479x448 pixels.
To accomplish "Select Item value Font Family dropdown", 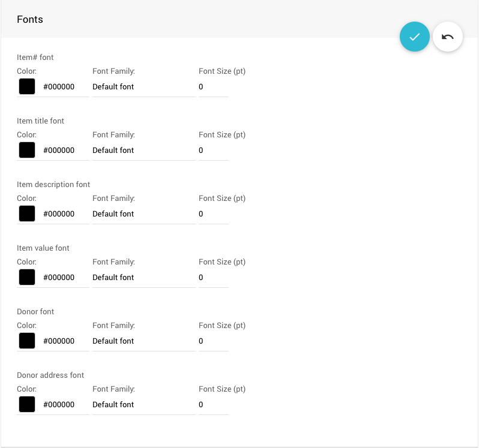I will tap(143, 278).
